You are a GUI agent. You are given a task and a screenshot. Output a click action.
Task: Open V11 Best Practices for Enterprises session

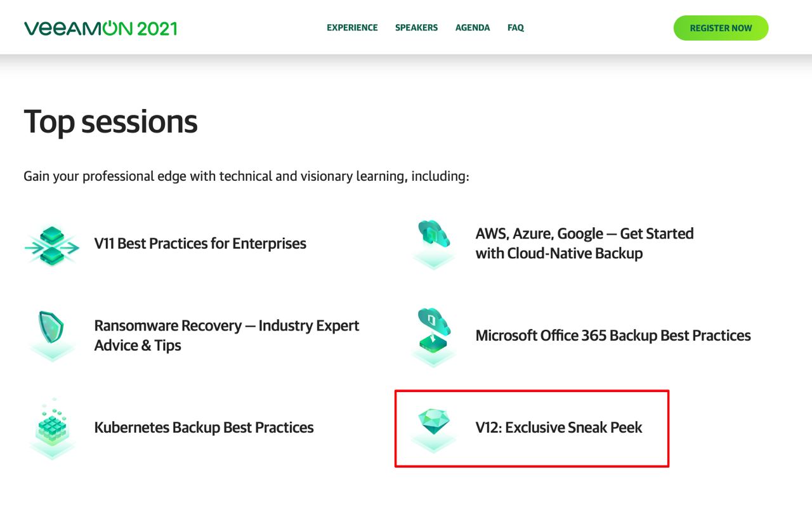200,244
